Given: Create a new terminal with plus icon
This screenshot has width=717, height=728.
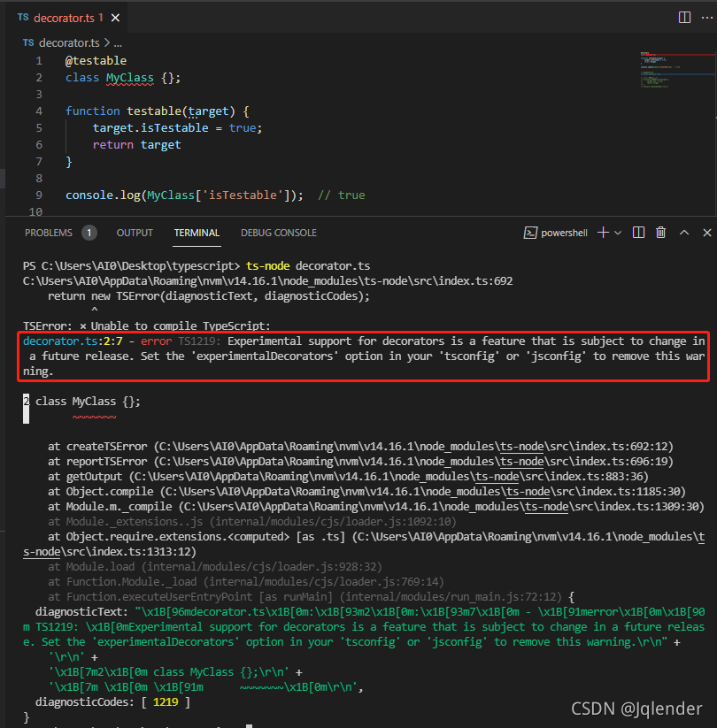Looking at the screenshot, I should (x=603, y=233).
